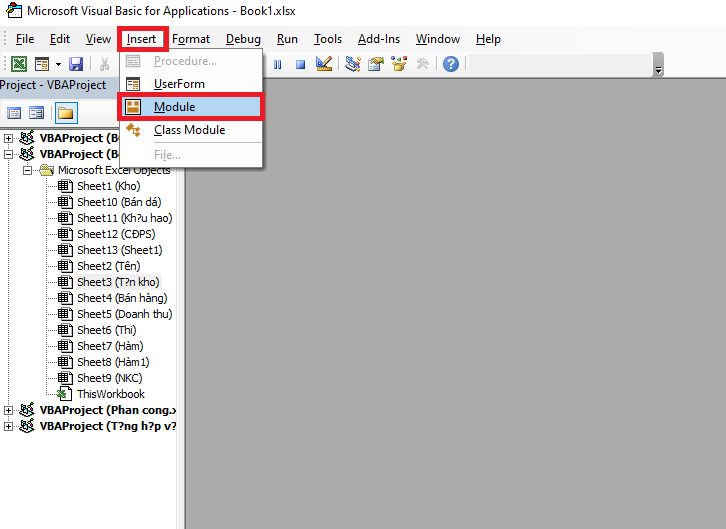The height and width of the screenshot is (529, 726).
Task: Open the Edit menu
Action: (x=60, y=39)
